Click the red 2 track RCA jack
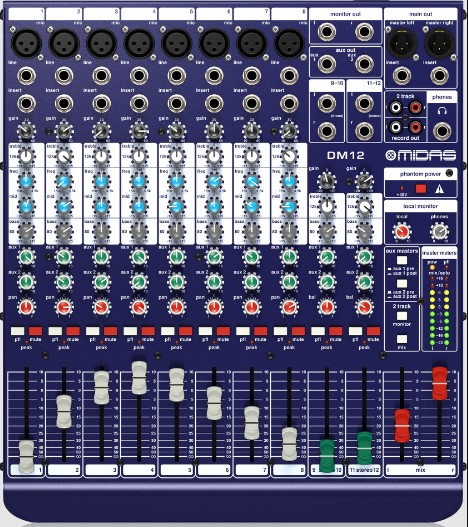This screenshot has height=527, width=468. tap(416, 108)
